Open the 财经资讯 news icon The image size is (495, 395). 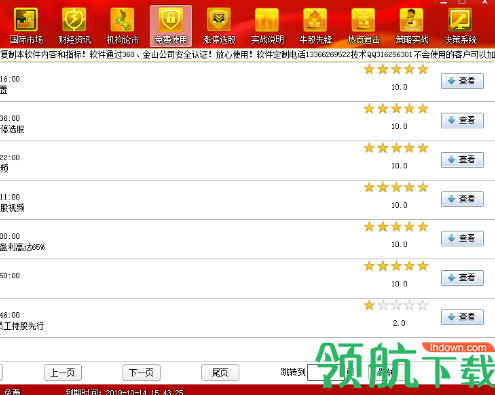74,26
